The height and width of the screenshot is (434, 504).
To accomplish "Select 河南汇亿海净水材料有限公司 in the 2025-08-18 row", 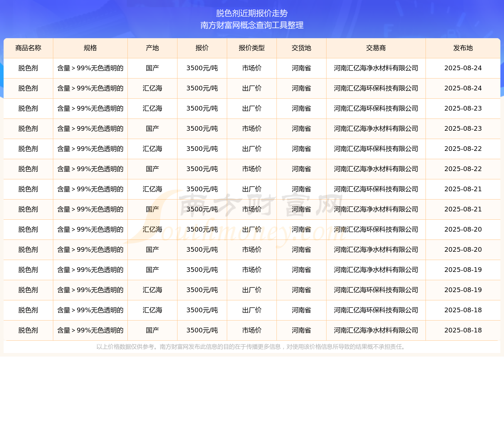I will [x=376, y=330].
